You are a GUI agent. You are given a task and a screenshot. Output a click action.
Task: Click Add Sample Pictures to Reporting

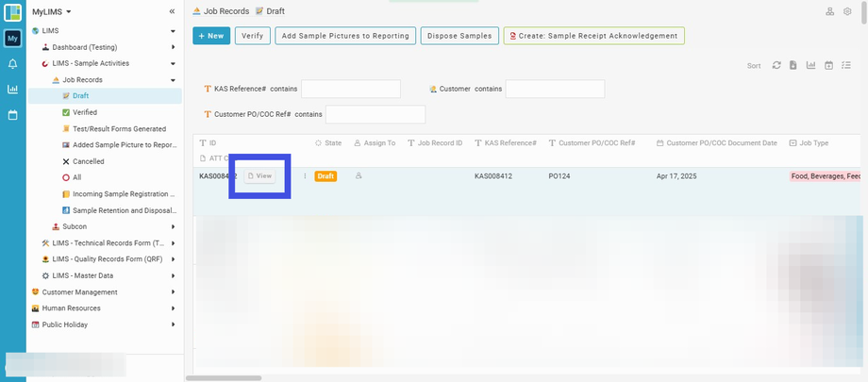(x=345, y=36)
